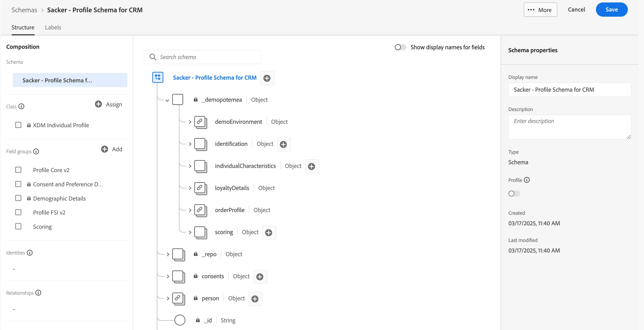Click the _id string field circle icon
The width and height of the screenshot is (644, 330).
pyautogui.click(x=180, y=320)
